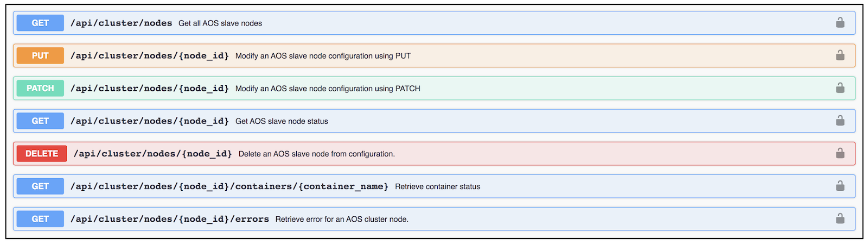Click lock icon on the node errors row
Viewport: 868px width, 244px height.
click(840, 218)
